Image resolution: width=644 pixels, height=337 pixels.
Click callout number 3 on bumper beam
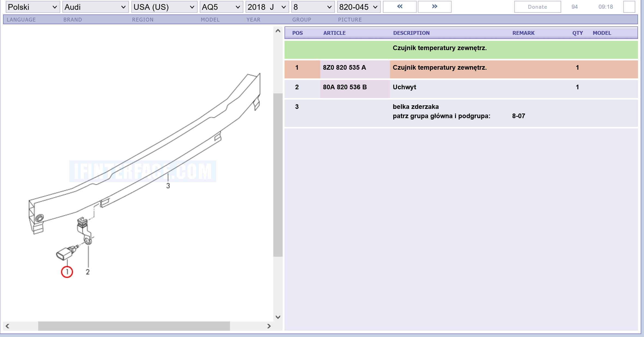168,186
